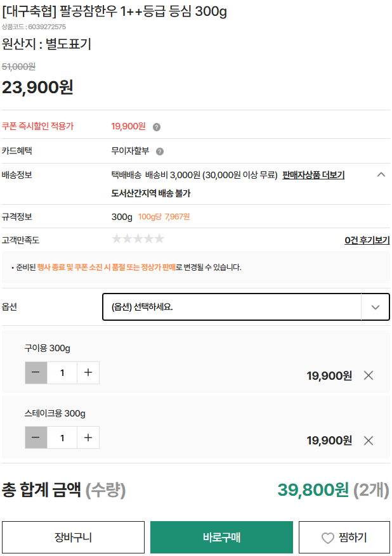The width and height of the screenshot is (392, 556).
Task: View reviews via 0건 후기보기
Action: tap(367, 240)
